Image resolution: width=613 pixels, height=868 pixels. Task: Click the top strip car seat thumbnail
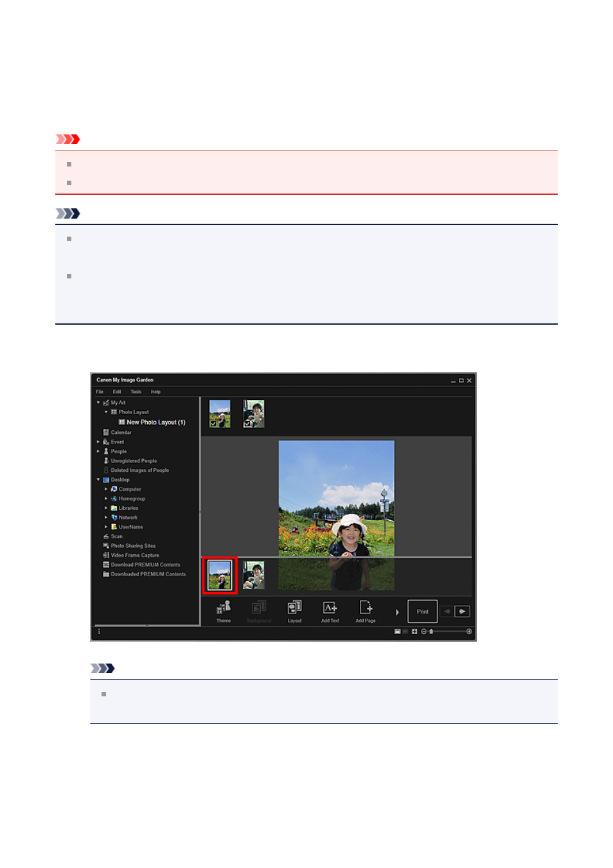click(x=254, y=414)
